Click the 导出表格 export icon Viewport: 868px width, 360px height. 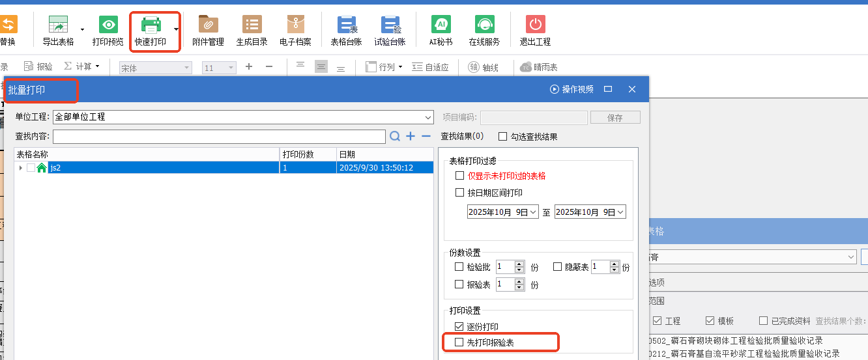[x=59, y=25]
